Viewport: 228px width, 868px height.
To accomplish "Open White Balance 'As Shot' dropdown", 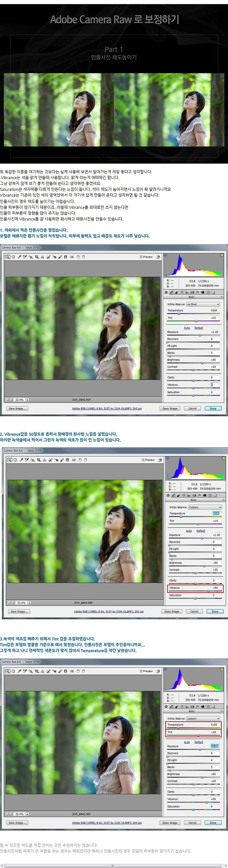I will tap(203, 304).
